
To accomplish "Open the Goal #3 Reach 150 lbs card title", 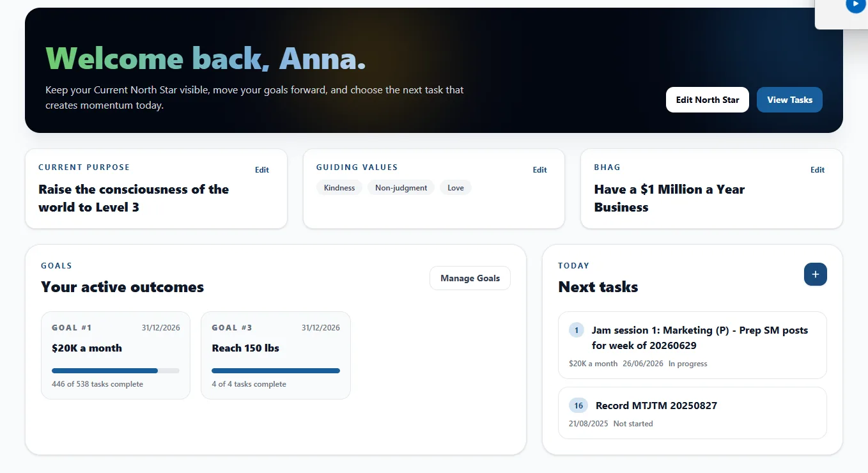I will click(x=245, y=348).
